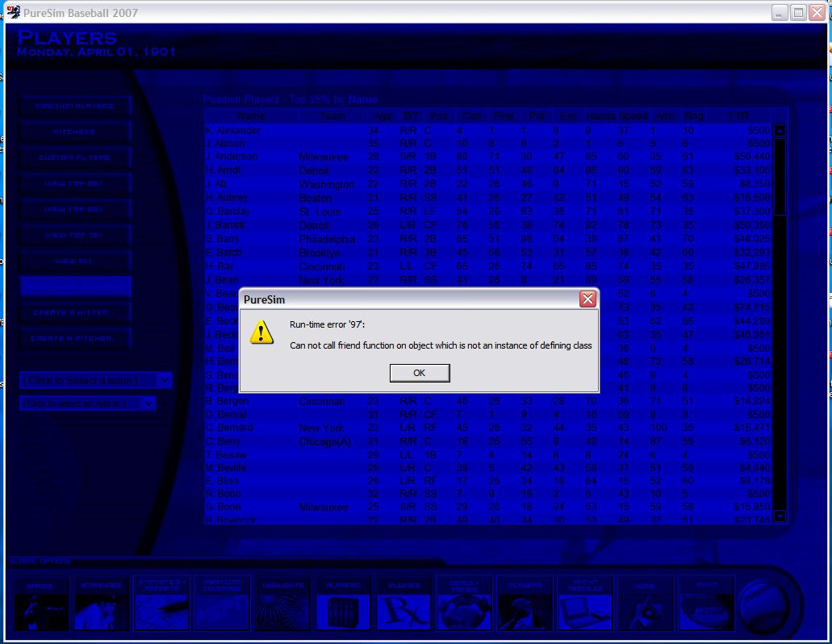
Task: Click the stadium icon in bottom toolbar
Action: (x=706, y=603)
